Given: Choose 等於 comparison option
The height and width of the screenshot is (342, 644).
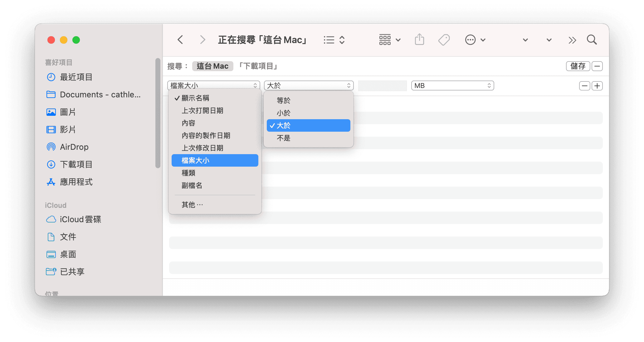Looking at the screenshot, I should pyautogui.click(x=309, y=100).
